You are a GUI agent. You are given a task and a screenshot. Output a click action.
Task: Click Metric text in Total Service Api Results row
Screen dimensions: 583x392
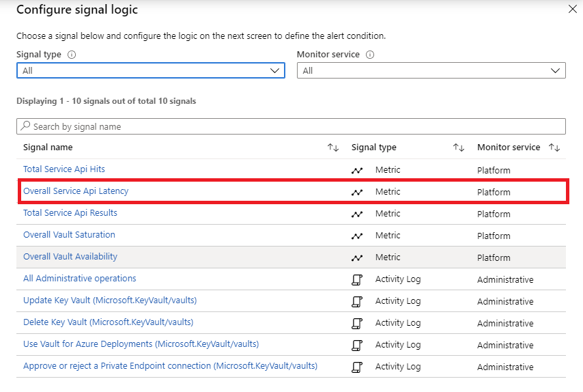[388, 214]
